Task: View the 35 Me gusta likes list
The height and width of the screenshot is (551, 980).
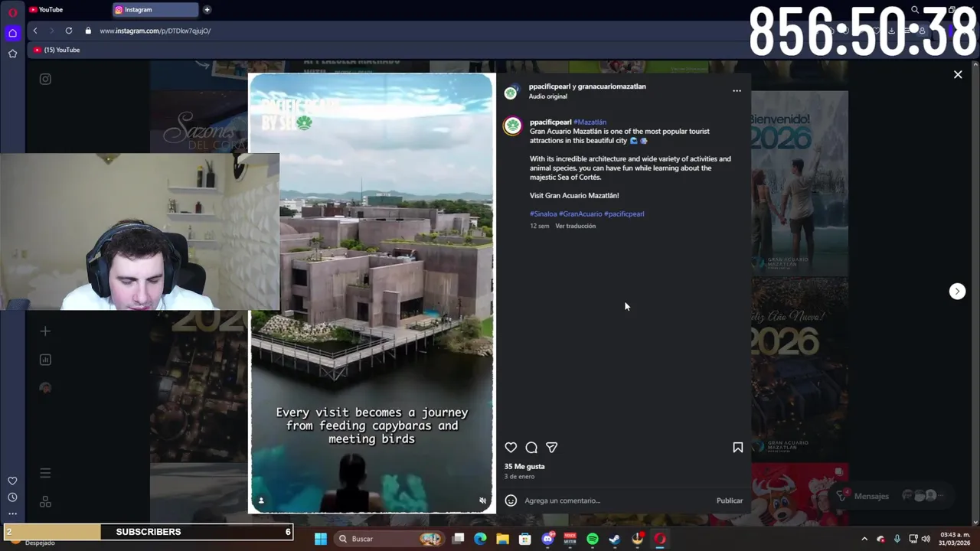Action: pyautogui.click(x=524, y=467)
